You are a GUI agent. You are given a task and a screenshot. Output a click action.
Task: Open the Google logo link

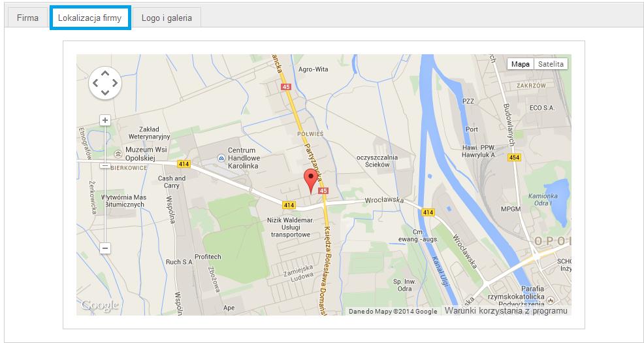point(100,305)
